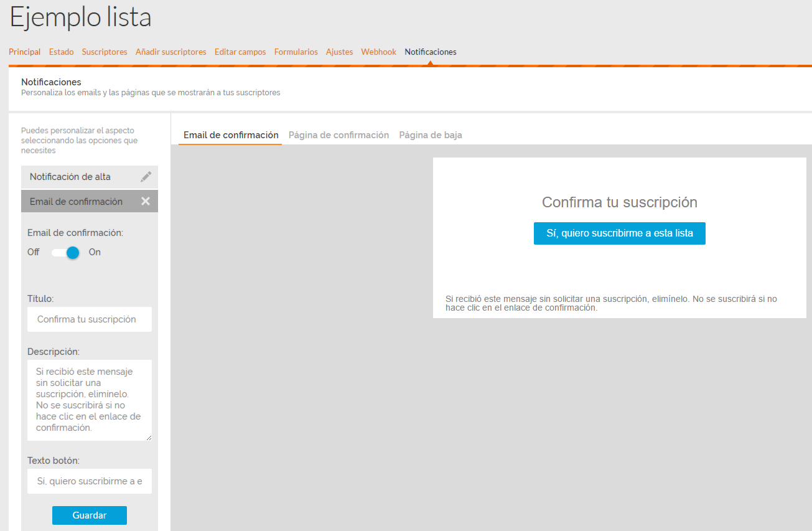This screenshot has width=812, height=531.
Task: Click the Ejemplo lista page title
Action: point(80,17)
